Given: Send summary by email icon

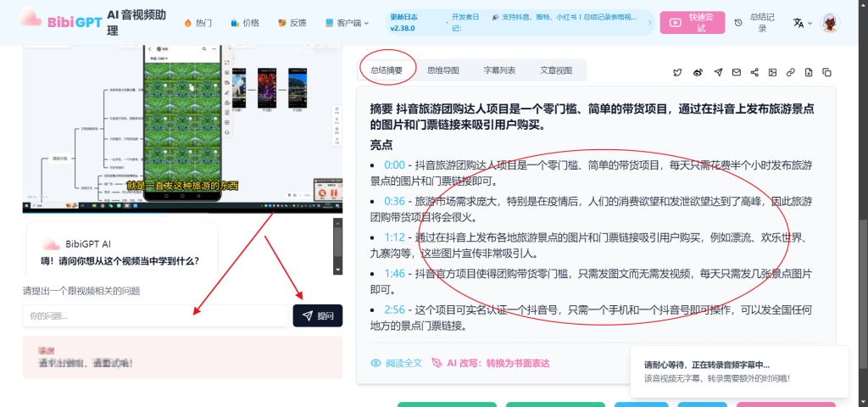Looking at the screenshot, I should pyautogui.click(x=736, y=73).
